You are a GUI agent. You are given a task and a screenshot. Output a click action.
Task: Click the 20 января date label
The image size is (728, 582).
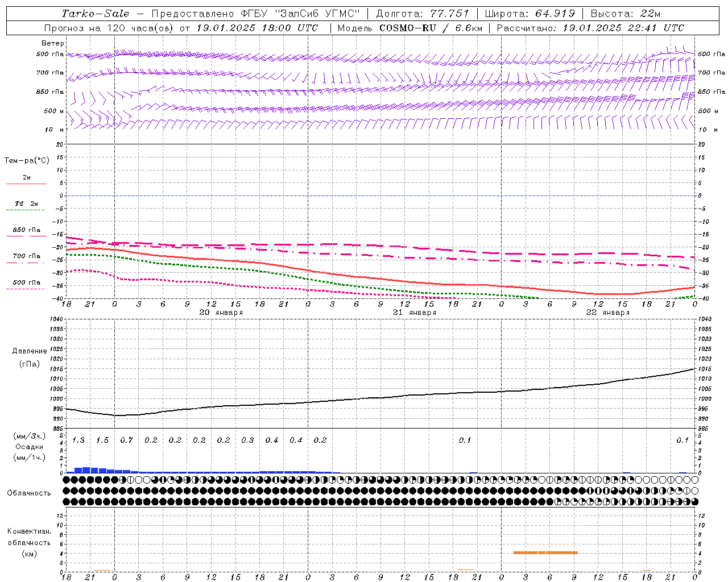[221, 313]
